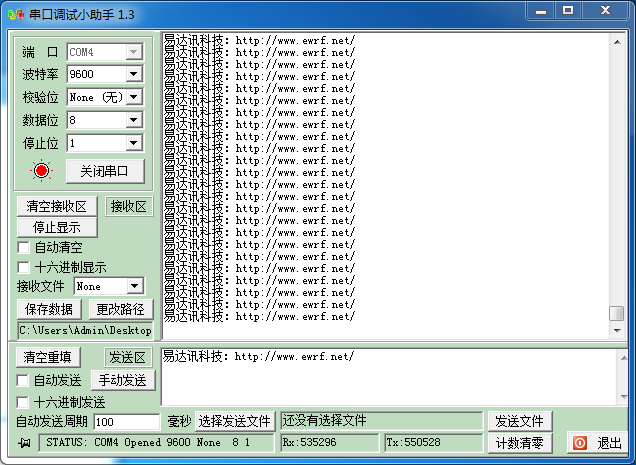Image resolution: width=636 pixels, height=465 pixels.
Task: Click the red serial port status indicator
Action: [41, 171]
